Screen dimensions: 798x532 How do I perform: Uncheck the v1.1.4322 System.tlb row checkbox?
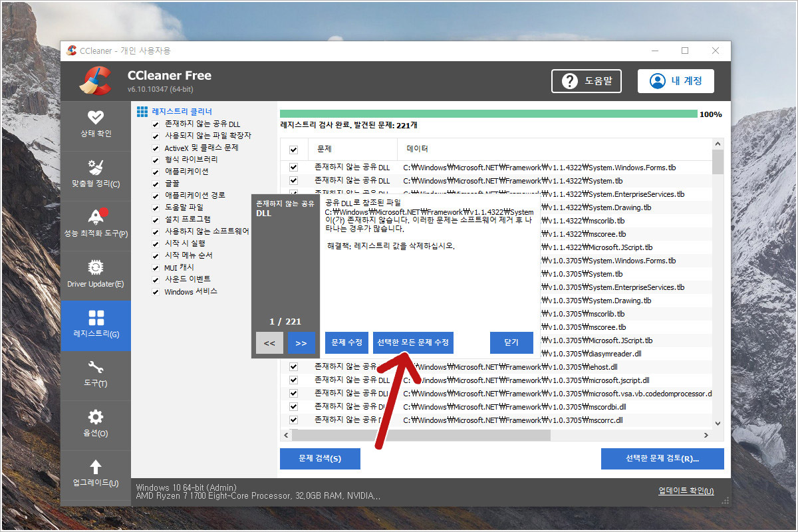(293, 181)
